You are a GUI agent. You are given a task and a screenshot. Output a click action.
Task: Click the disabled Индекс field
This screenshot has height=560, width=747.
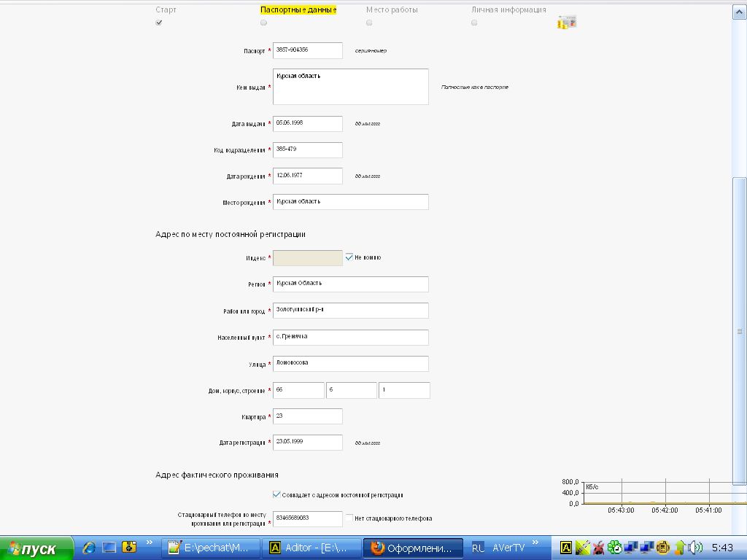[x=307, y=258]
